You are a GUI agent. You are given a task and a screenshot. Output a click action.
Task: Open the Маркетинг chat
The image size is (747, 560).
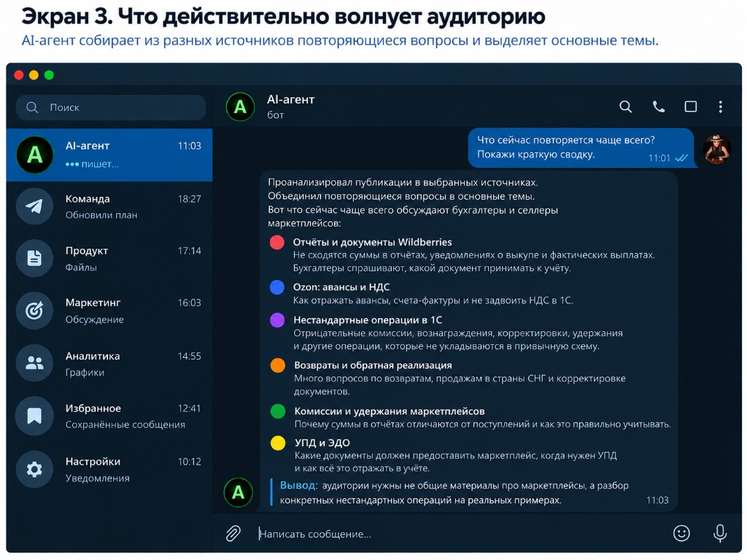[x=109, y=311]
